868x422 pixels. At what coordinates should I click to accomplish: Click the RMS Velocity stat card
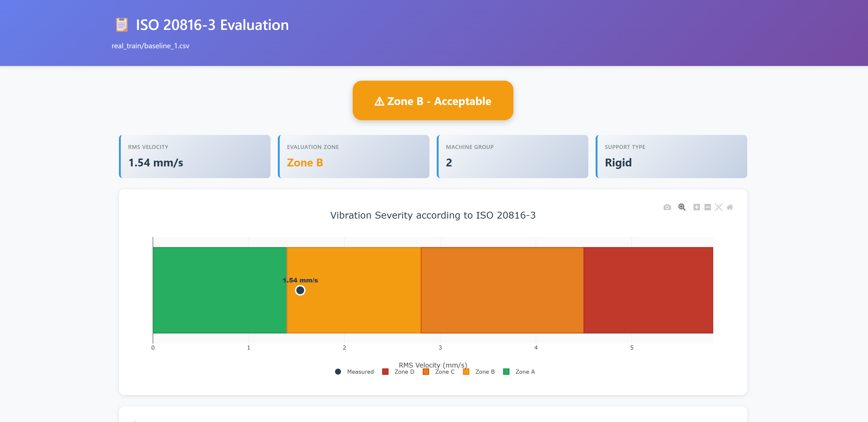pyautogui.click(x=194, y=156)
